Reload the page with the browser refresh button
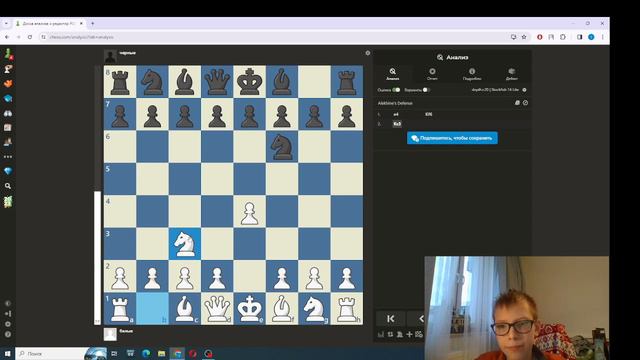The height and width of the screenshot is (360, 640). coord(30,37)
